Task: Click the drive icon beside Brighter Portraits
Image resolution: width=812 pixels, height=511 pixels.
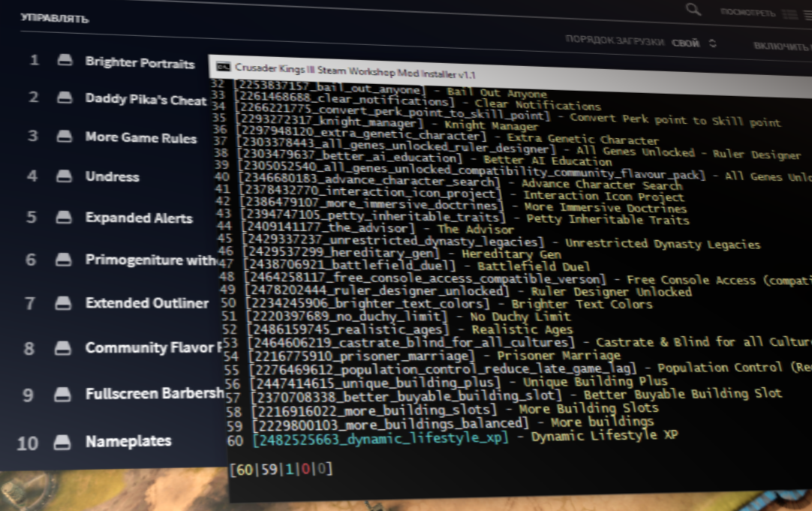Action: 65,60
